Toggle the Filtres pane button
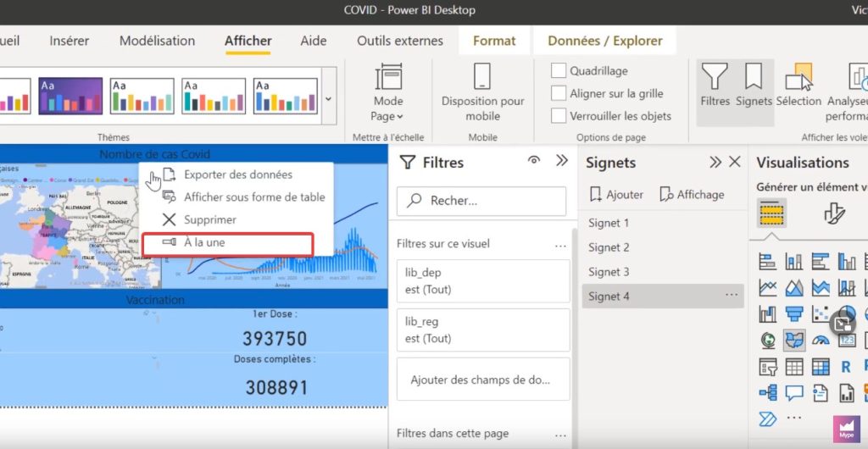This screenshot has width=868, height=449. point(715,84)
